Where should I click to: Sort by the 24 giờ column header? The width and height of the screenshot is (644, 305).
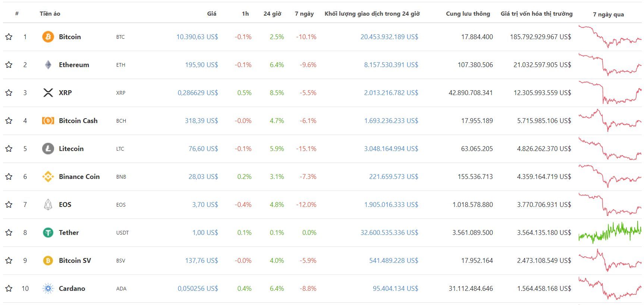[x=272, y=13]
